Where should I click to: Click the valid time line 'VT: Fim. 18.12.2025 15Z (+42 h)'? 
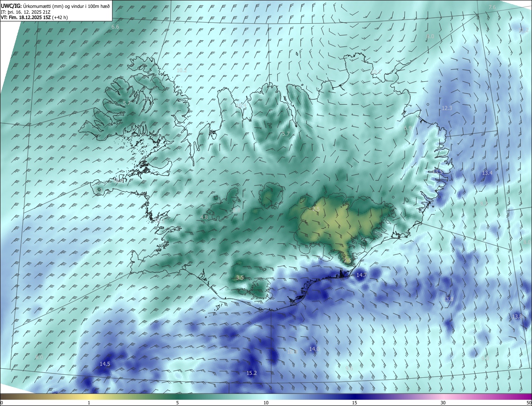34,17
